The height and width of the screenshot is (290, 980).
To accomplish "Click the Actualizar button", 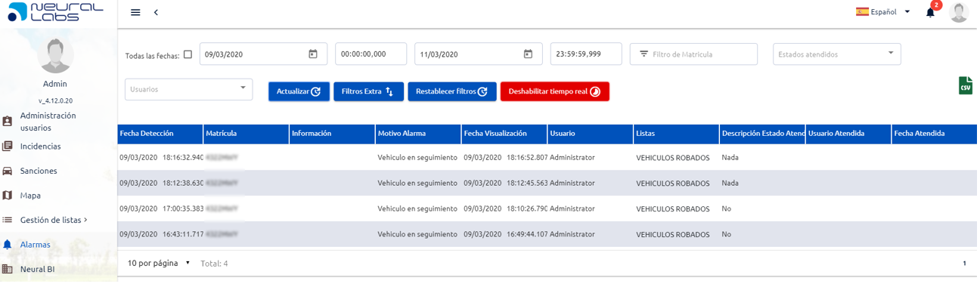I will 299,91.
